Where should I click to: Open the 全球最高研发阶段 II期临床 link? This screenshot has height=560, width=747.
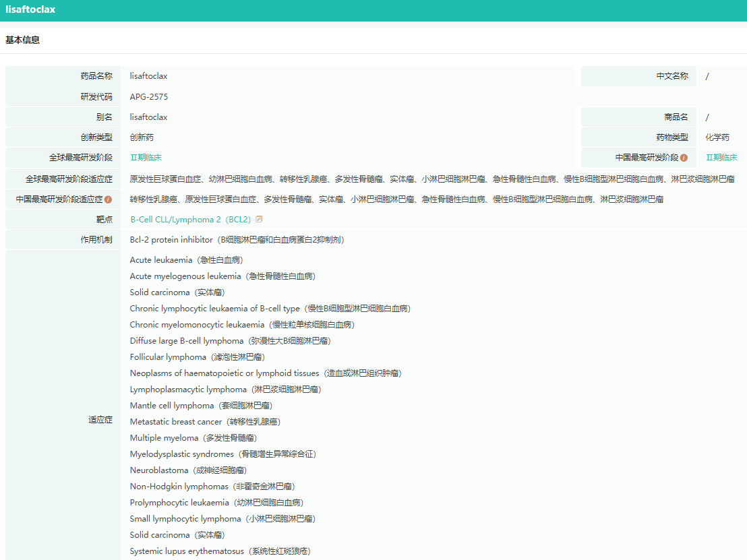(146, 158)
